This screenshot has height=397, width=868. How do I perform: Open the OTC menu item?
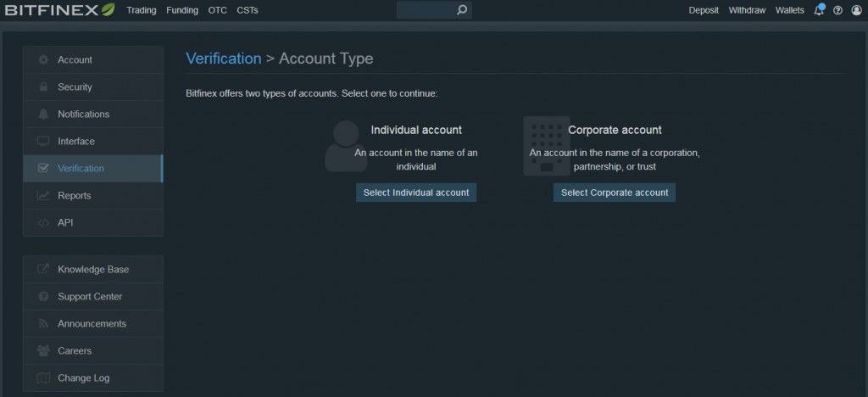[x=218, y=10]
